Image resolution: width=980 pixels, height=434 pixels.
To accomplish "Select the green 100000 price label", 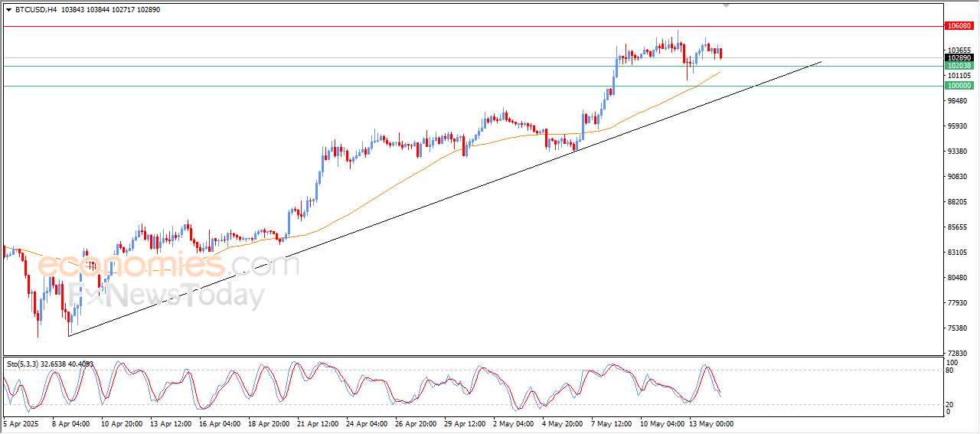I will (959, 86).
